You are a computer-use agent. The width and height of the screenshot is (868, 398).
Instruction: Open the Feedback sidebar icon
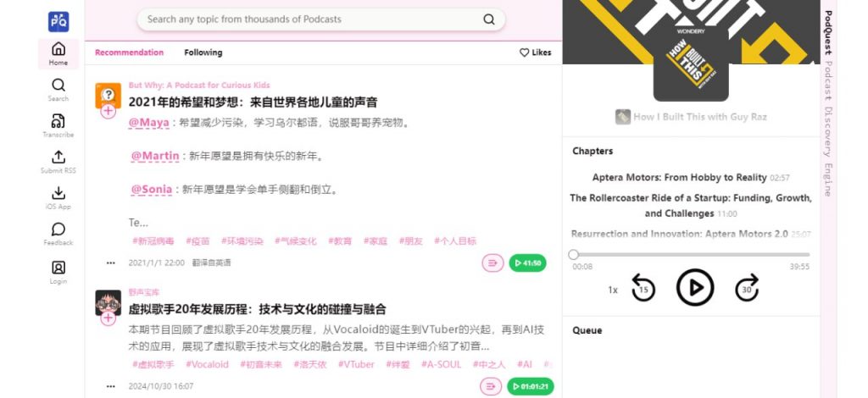click(58, 233)
